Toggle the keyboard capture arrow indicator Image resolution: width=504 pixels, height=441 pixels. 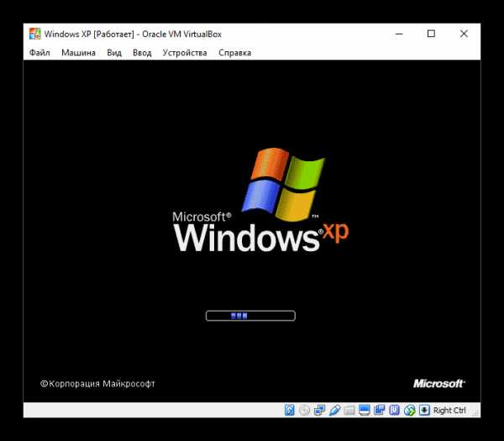tap(423, 410)
